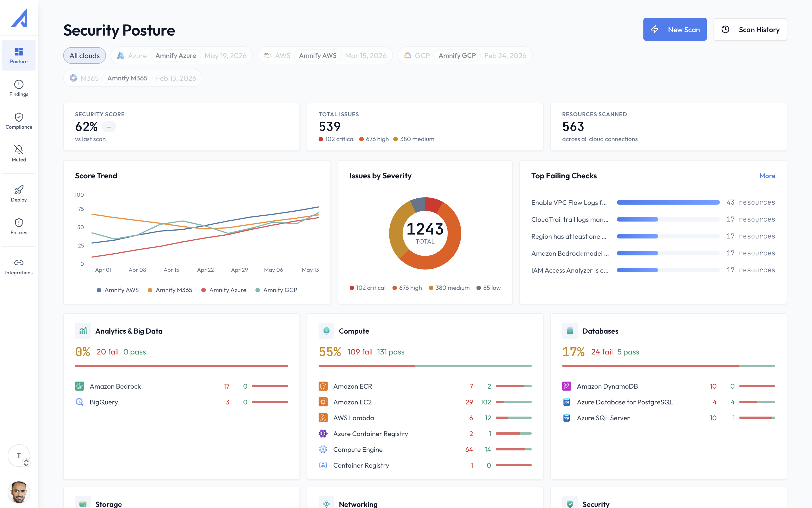Image resolution: width=812 pixels, height=508 pixels.
Task: Click the 1243 total donut chart
Action: [x=425, y=233]
